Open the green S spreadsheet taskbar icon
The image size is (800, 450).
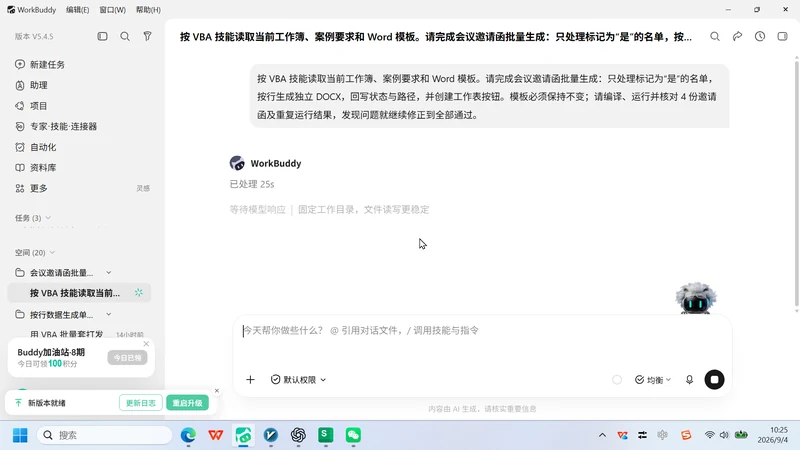pyautogui.click(x=326, y=435)
